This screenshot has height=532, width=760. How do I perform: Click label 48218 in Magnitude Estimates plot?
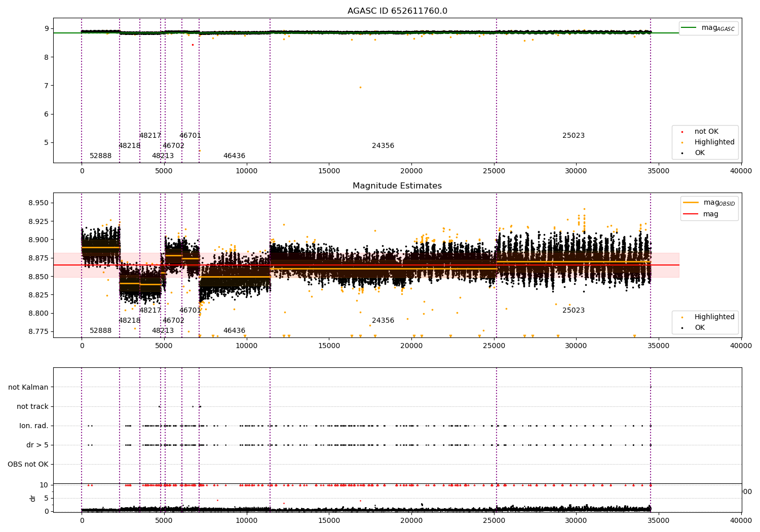129,321
